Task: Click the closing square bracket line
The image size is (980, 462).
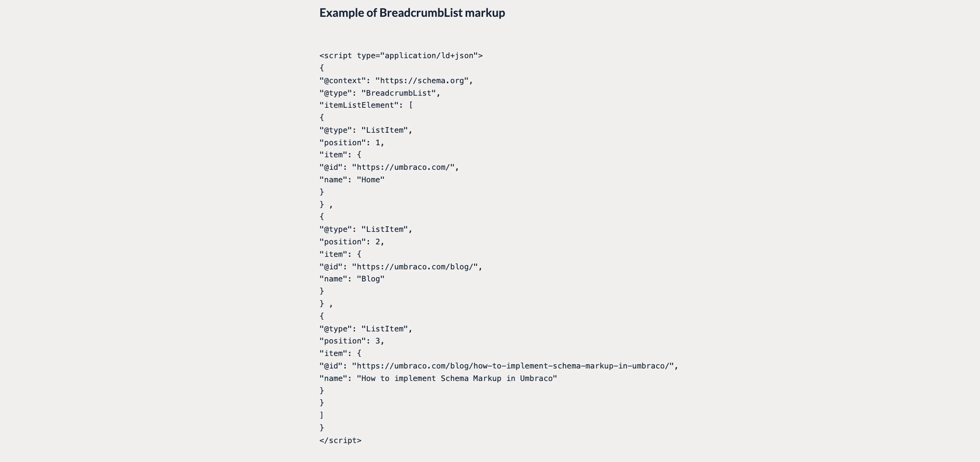Action: 322,415
